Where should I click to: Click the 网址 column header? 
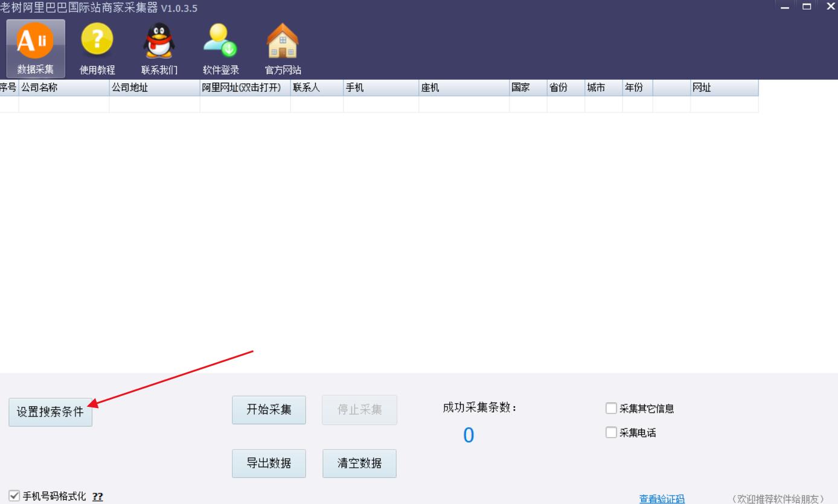pyautogui.click(x=724, y=88)
